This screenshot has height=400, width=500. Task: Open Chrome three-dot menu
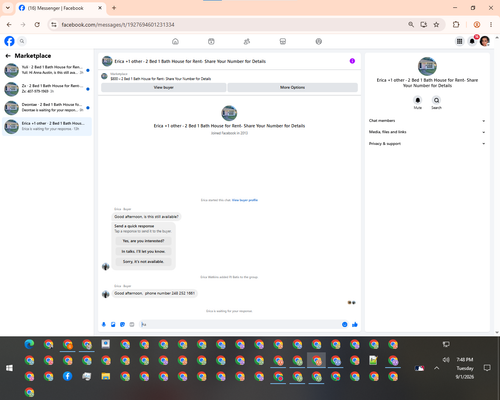coord(491,25)
